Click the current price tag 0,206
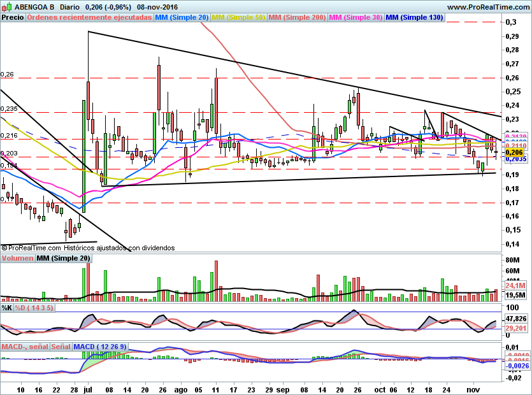 [x=514, y=153]
